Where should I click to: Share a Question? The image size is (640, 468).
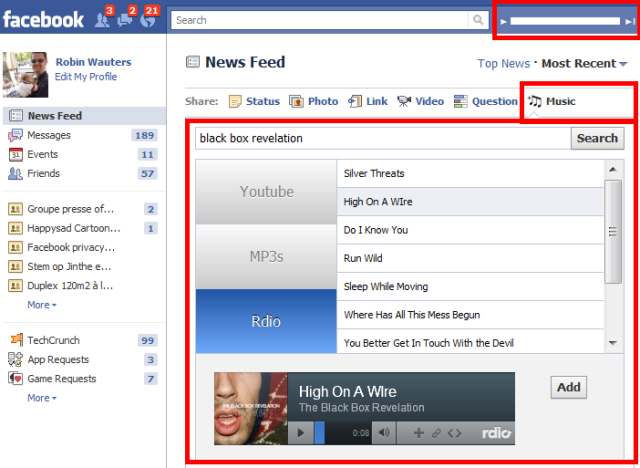tap(486, 101)
